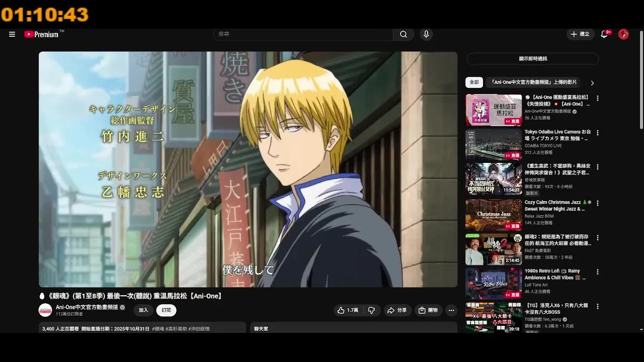This screenshot has height=362, width=644.
Task: Open options menu for 銀魂2 video
Action: click(x=598, y=237)
